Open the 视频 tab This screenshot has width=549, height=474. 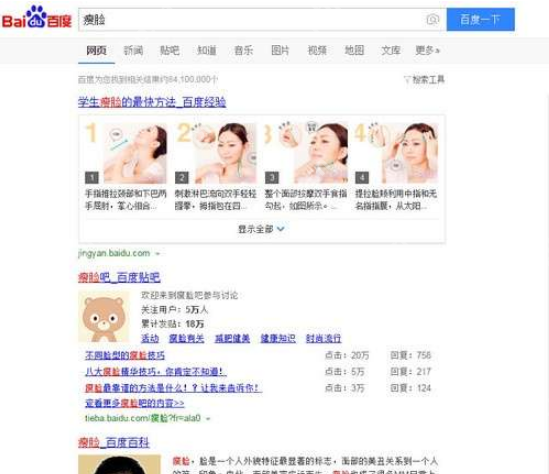tap(317, 51)
